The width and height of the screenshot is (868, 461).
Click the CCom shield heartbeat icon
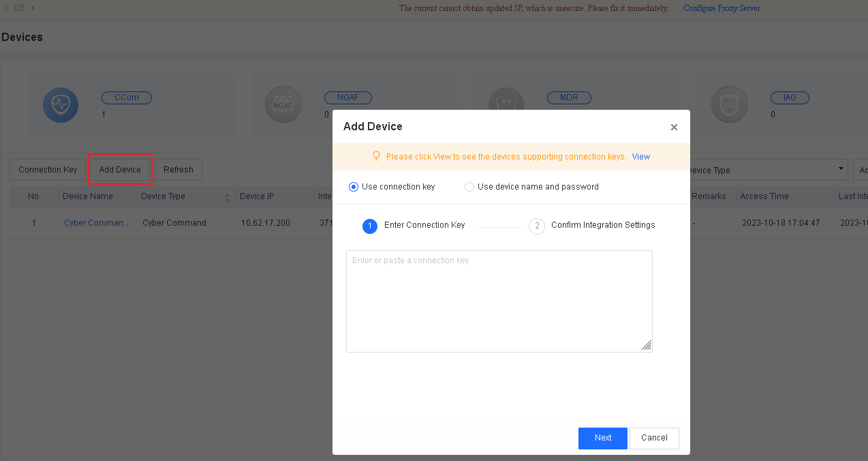pos(61,106)
